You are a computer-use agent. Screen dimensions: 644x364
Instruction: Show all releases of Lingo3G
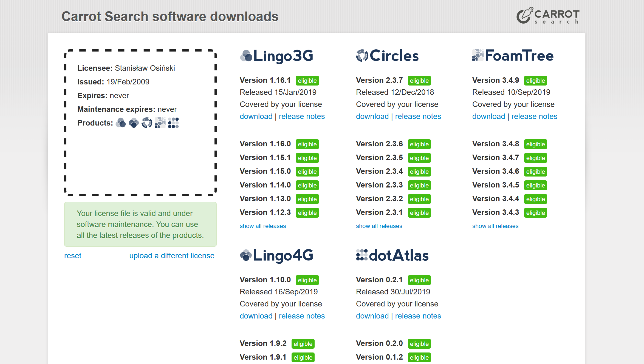click(x=263, y=226)
